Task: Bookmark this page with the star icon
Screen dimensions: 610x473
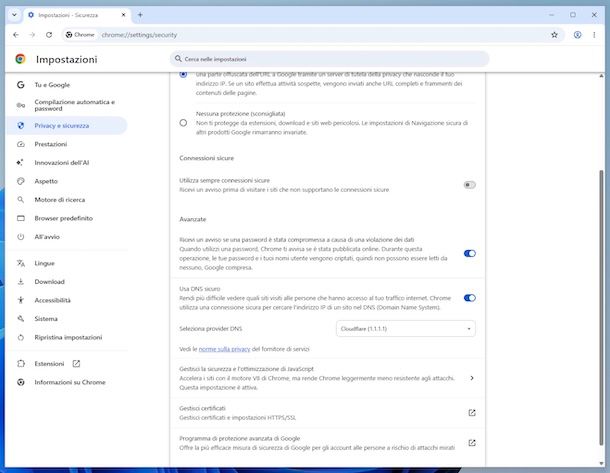Action: [554, 35]
